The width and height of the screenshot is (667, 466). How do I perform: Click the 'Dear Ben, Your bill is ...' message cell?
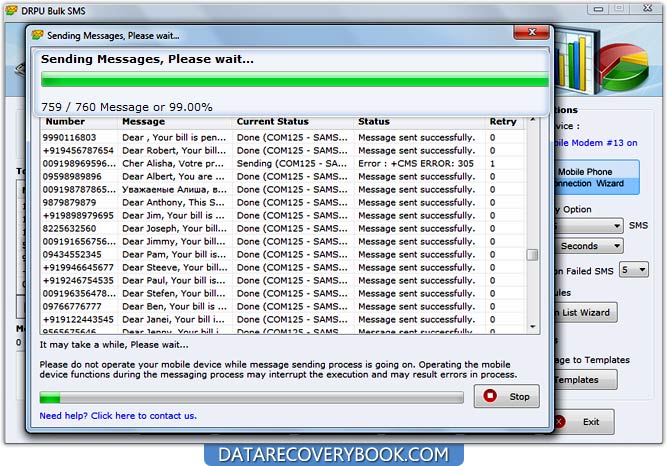coord(174,306)
